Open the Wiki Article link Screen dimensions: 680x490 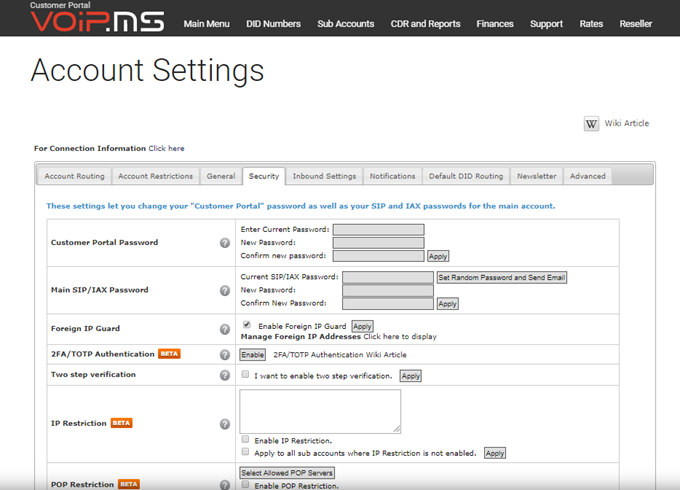(x=627, y=124)
